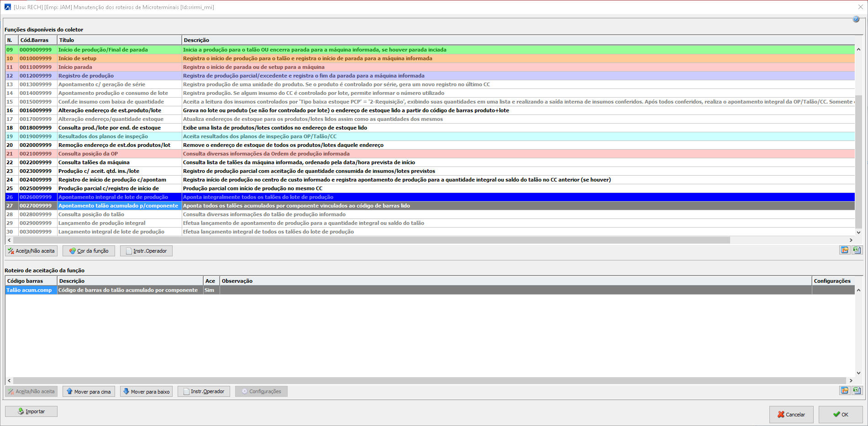The image size is (868, 426).
Task: Select purple row Registro de produção
Action: [x=430, y=76]
